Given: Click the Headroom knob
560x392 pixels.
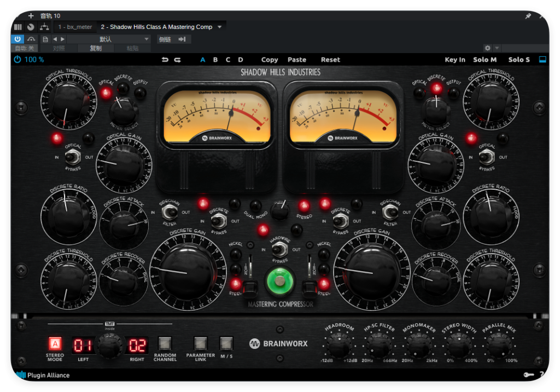Looking at the screenshot, I should [339, 345].
